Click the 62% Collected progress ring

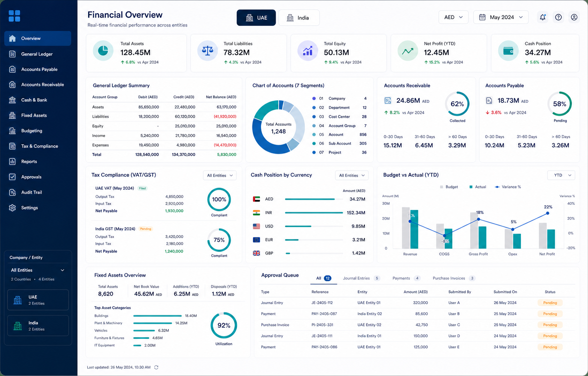coord(457,104)
